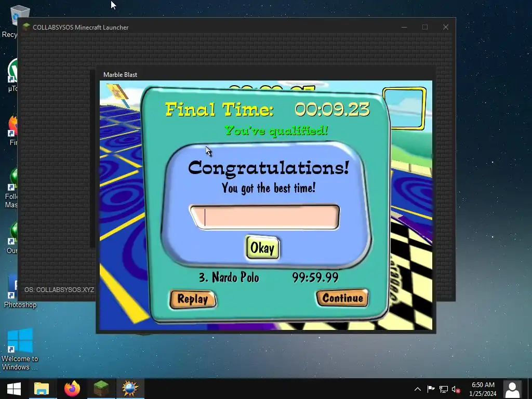The image size is (532, 399).
Task: Switch to the Minecraft Launcher taskbar icon
Action: 101,389
